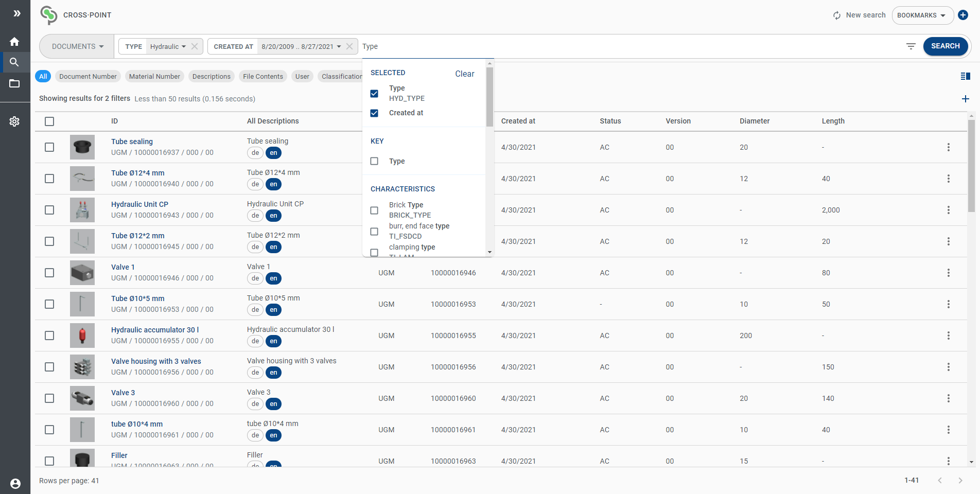The width and height of the screenshot is (980, 494).
Task: Uncheck selected Created at filter
Action: click(374, 113)
